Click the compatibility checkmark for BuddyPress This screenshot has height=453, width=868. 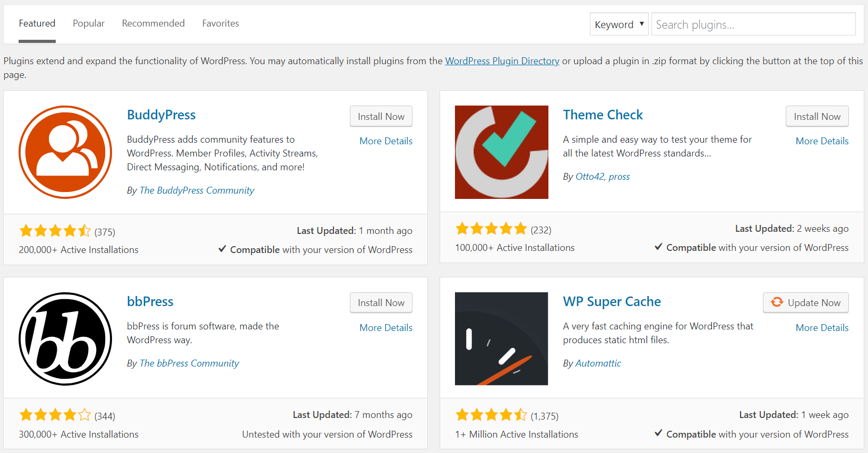(222, 249)
